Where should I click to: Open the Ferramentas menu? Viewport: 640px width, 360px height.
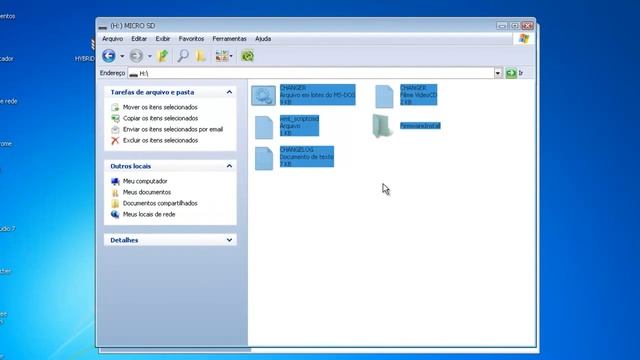[229, 39]
